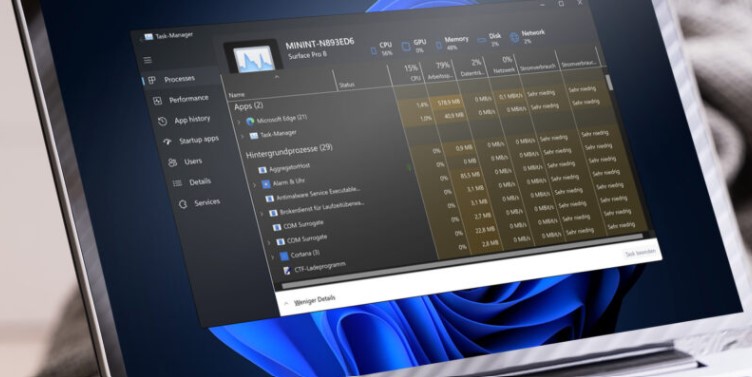Sort by the 79% Arbeitsspeicher column
The width and height of the screenshot is (752, 377).
[440, 70]
